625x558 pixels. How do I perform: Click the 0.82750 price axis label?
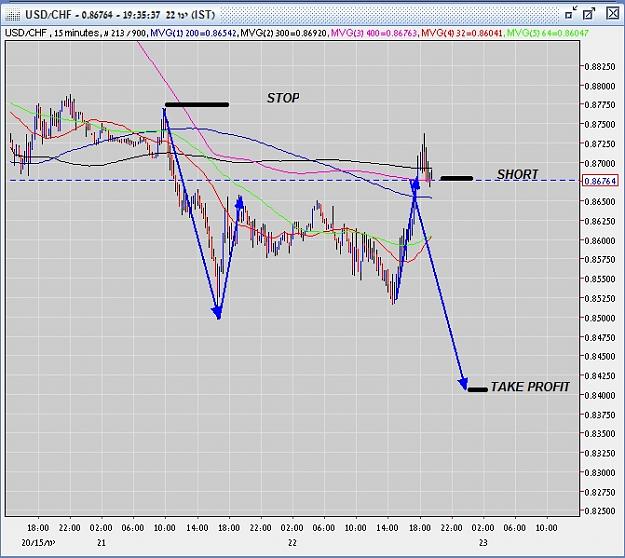click(599, 493)
